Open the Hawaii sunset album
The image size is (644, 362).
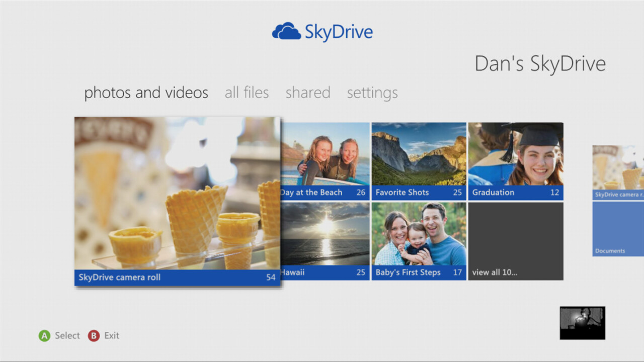pos(325,241)
